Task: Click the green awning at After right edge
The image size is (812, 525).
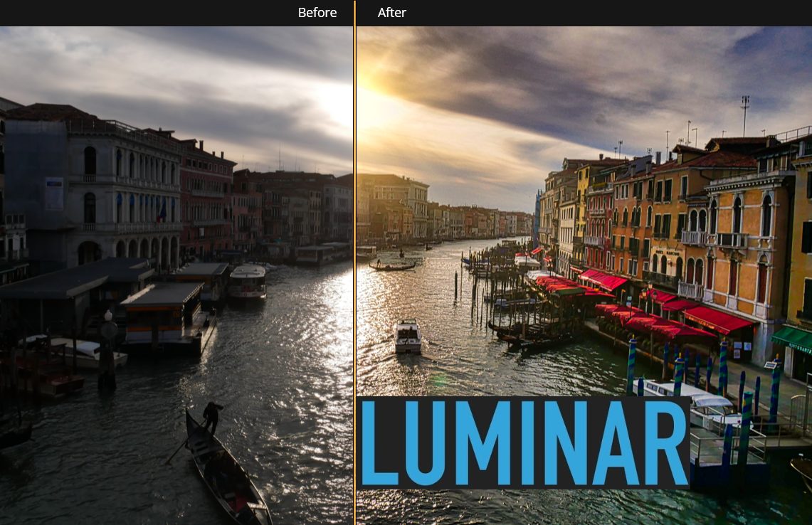Action: pos(793,339)
